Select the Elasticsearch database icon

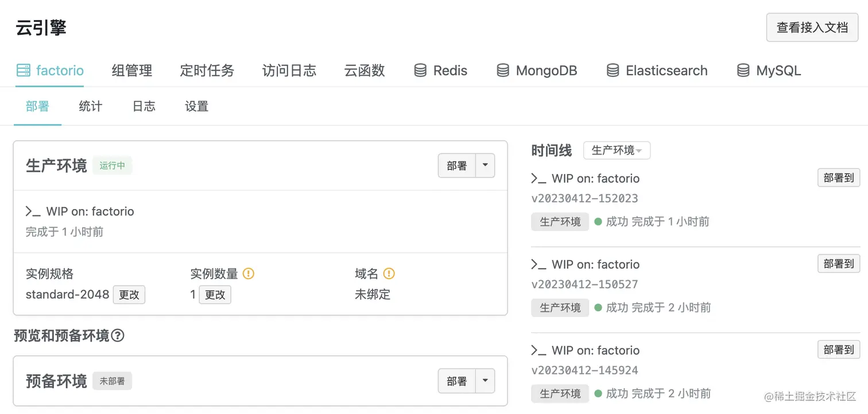click(613, 70)
